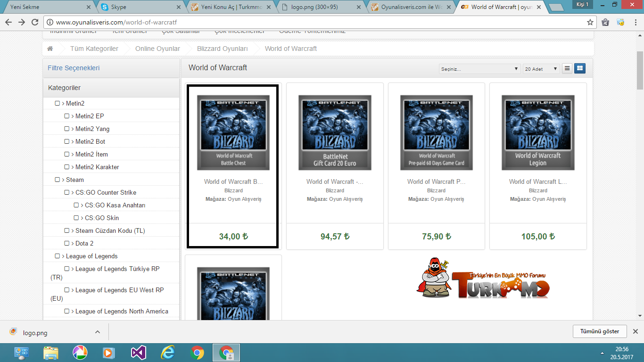Screen dimensions: 644x362
Task: Reload the page with refresh icon
Action: pos(35,22)
